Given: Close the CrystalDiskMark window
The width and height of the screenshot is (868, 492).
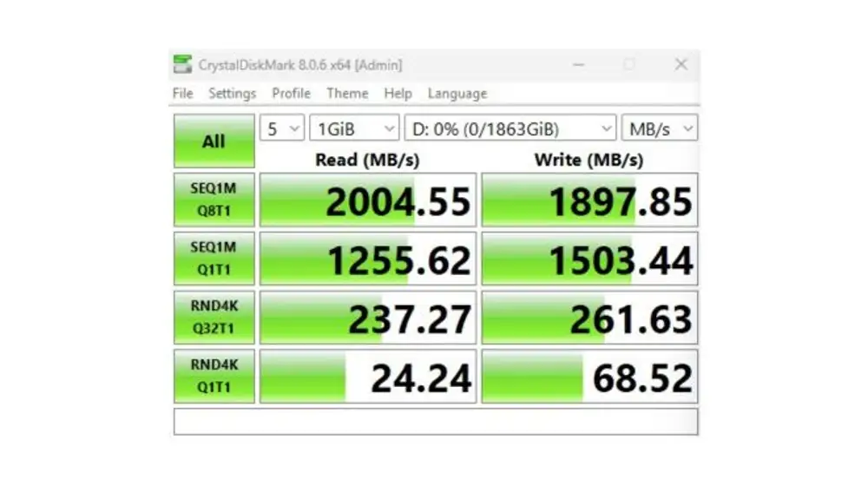Looking at the screenshot, I should (x=681, y=65).
